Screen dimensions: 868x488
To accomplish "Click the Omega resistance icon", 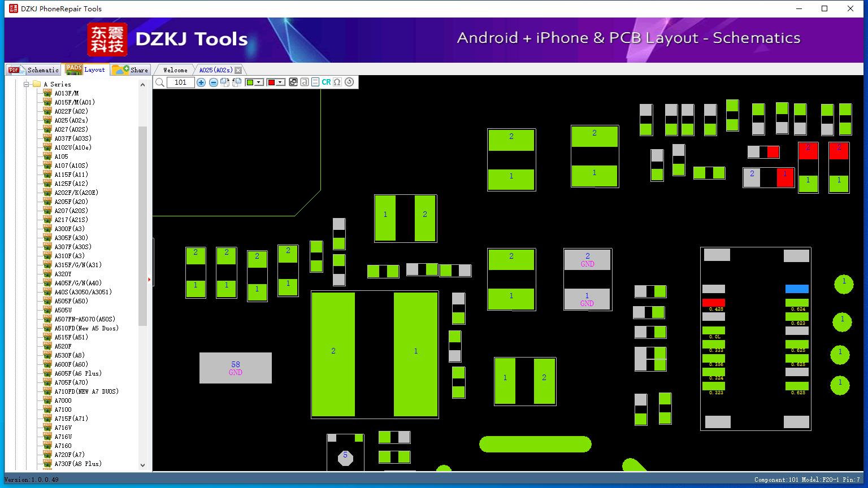I will 337,82.
